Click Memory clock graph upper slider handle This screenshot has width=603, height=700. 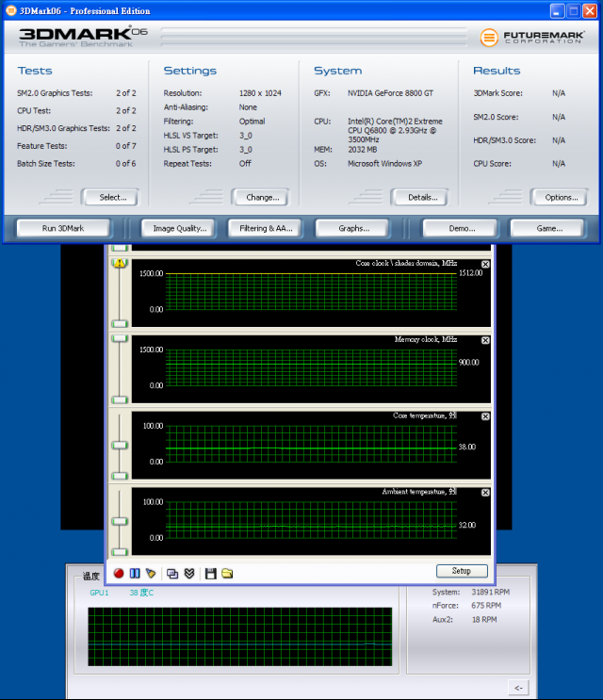tap(120, 338)
